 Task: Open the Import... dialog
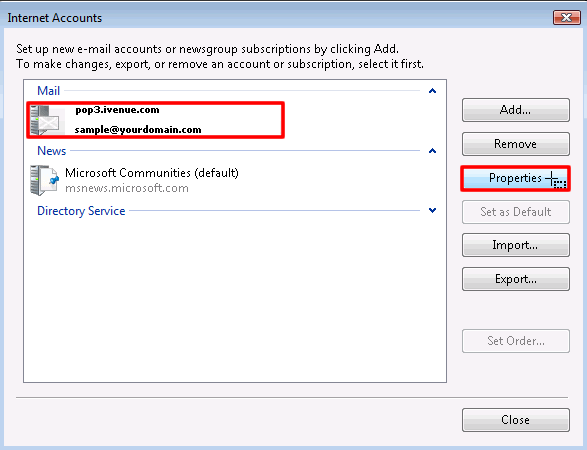click(x=515, y=245)
